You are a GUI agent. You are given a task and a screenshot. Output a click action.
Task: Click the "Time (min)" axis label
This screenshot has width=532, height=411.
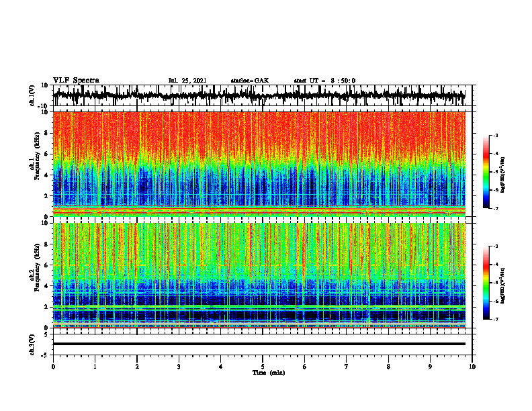269,373
